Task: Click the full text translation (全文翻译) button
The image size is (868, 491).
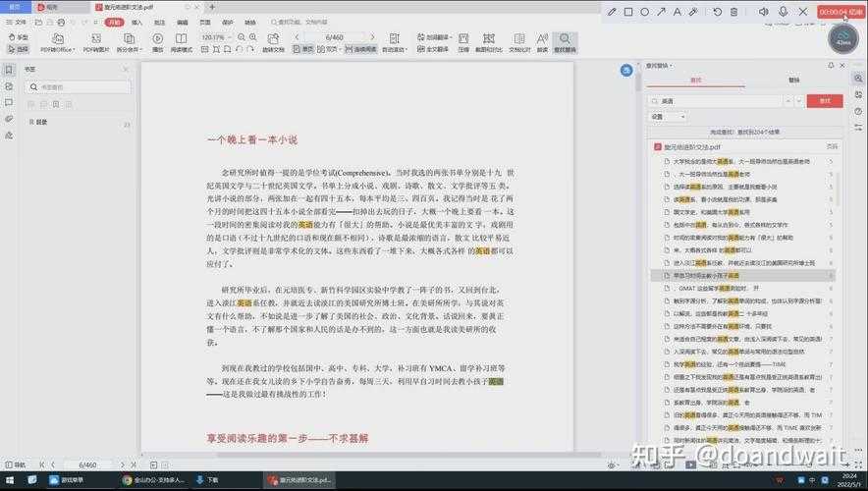Action: pos(432,49)
